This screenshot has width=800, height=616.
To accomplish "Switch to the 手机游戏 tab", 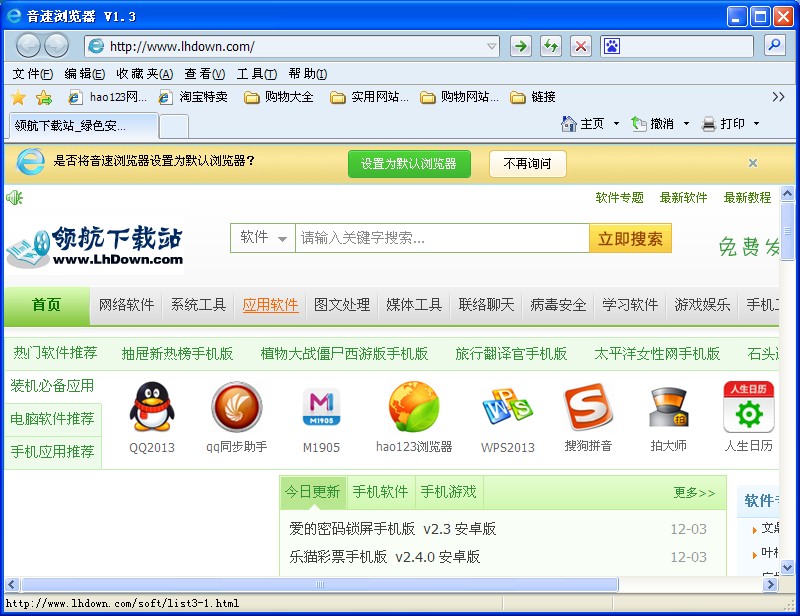I will pos(449,492).
